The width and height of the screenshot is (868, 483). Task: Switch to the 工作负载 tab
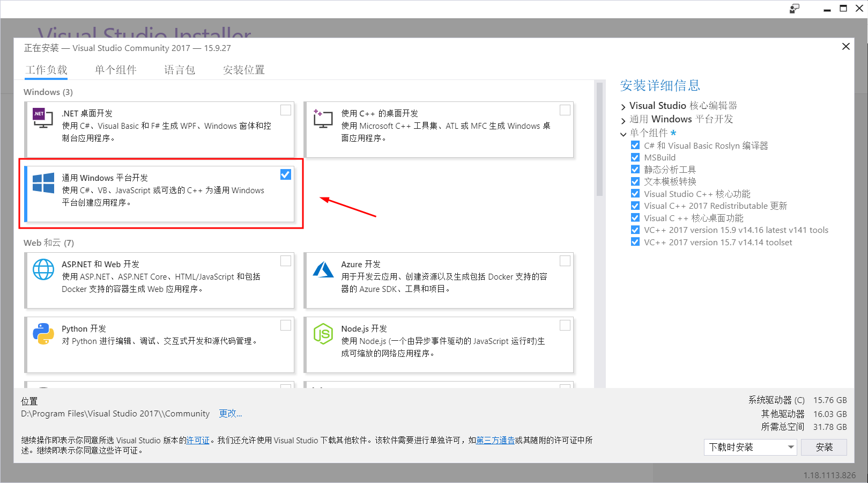tap(47, 70)
